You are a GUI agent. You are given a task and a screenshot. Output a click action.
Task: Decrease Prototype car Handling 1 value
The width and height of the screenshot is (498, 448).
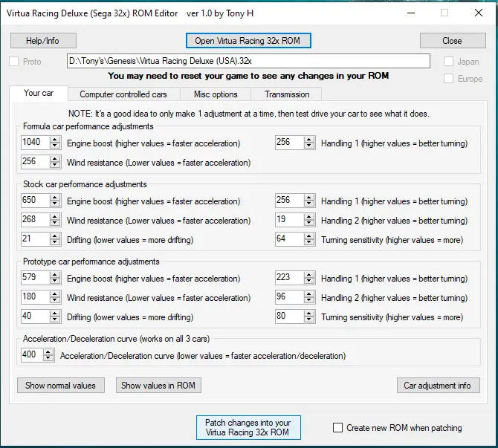click(309, 281)
